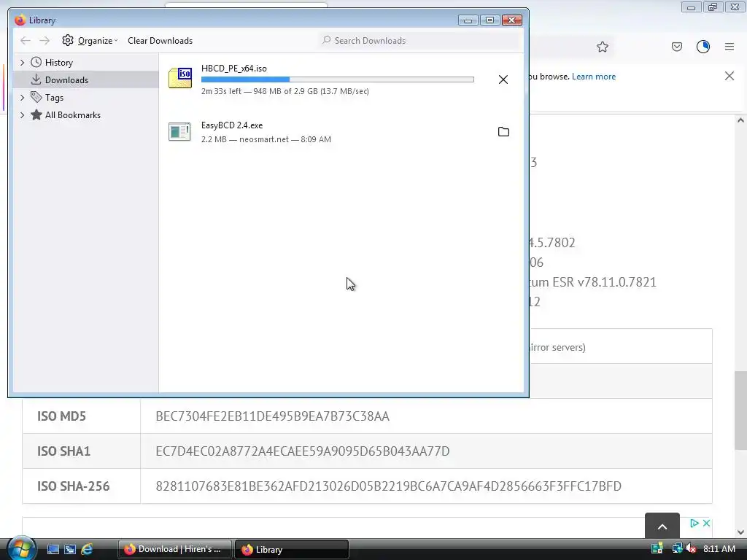Click the muted volume tray icon
Screen dimensions: 747x560
(691, 548)
